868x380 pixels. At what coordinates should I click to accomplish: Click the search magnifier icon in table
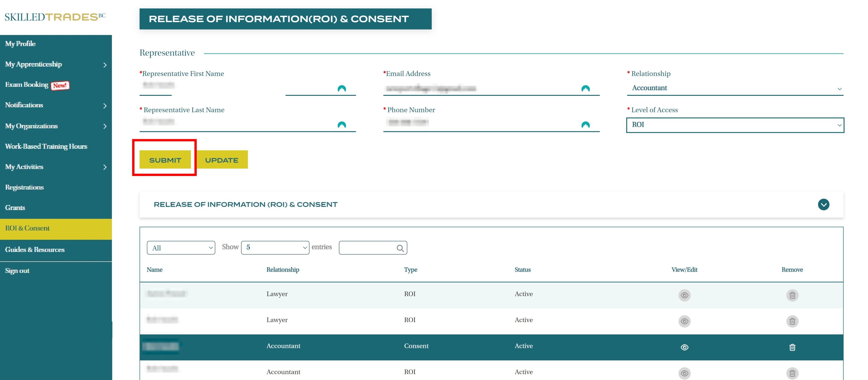pyautogui.click(x=400, y=248)
